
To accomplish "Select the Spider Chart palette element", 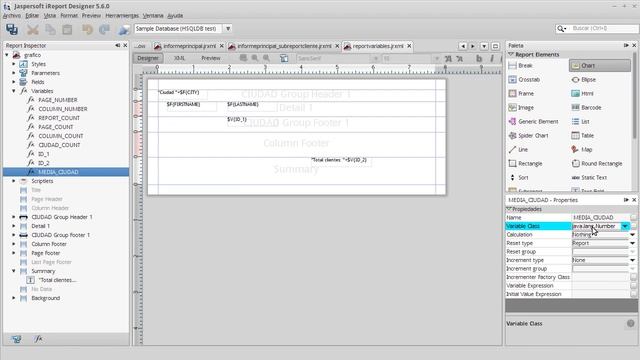I will point(528,136).
